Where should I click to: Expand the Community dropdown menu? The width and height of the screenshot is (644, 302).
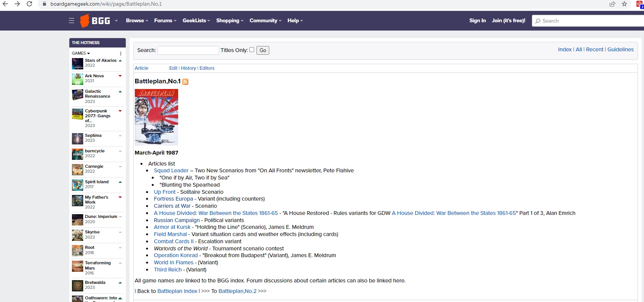click(265, 21)
